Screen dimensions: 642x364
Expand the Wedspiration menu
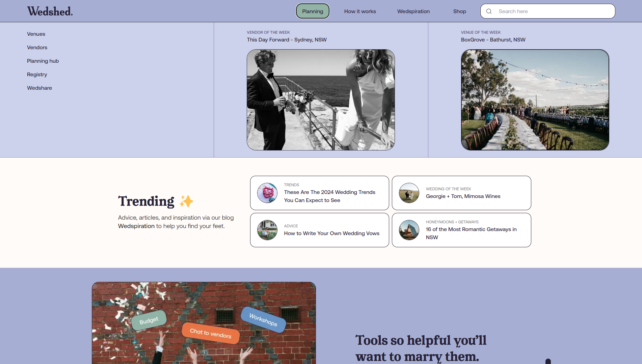pyautogui.click(x=413, y=11)
